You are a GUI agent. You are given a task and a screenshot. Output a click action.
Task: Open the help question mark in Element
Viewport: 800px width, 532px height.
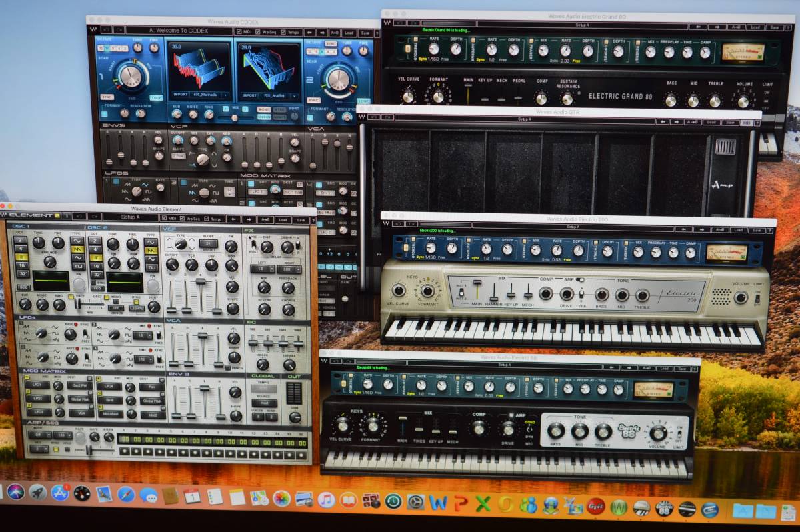tap(312, 219)
